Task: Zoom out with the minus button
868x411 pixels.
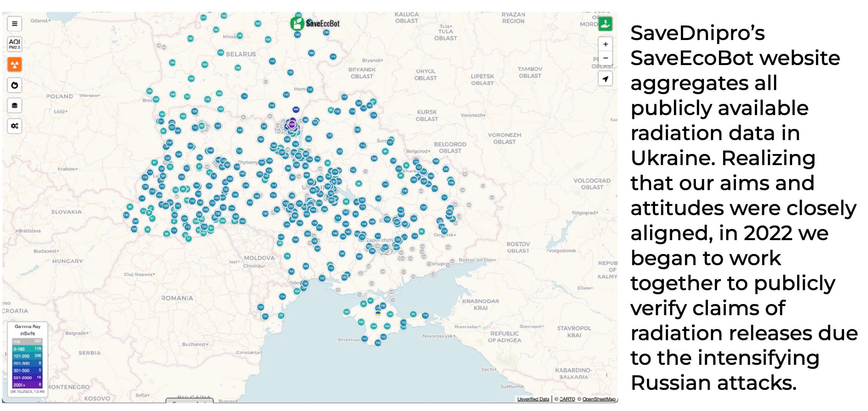Action: (x=605, y=58)
